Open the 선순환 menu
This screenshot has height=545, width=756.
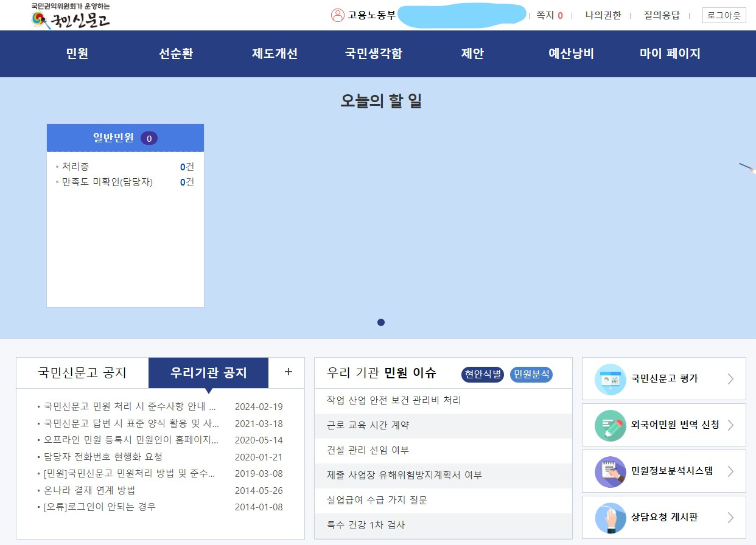point(176,54)
